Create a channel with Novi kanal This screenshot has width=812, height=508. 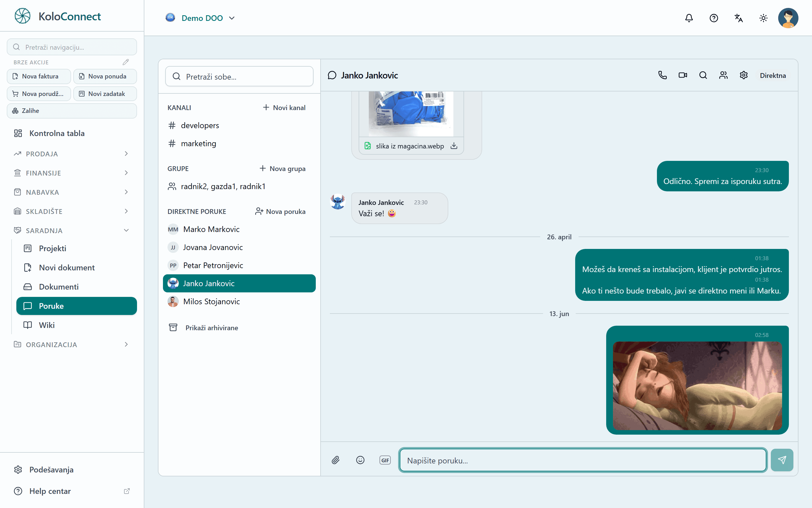click(x=284, y=108)
